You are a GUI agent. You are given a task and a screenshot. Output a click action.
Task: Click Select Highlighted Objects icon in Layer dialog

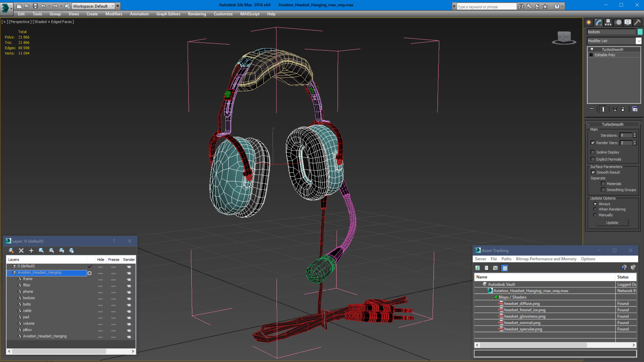41,250
